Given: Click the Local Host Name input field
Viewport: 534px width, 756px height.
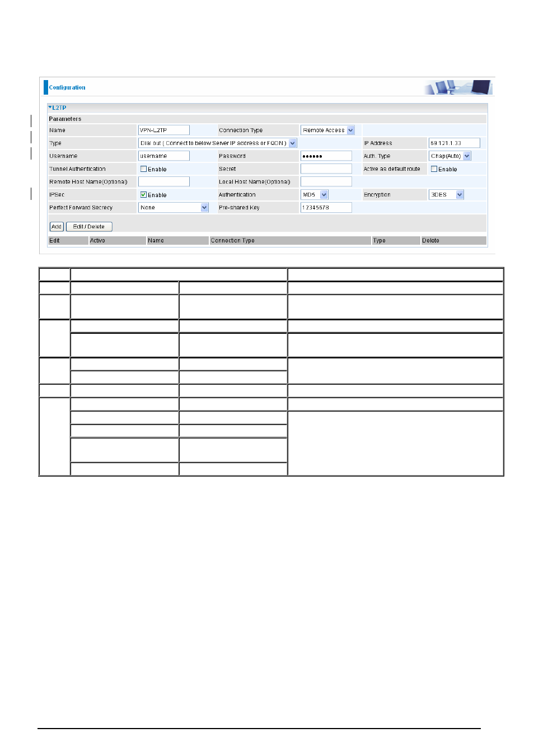Looking at the screenshot, I should pyautogui.click(x=326, y=181).
